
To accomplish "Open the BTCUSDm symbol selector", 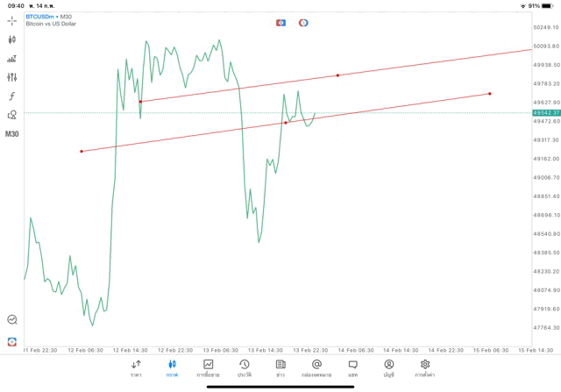I will pos(40,17).
